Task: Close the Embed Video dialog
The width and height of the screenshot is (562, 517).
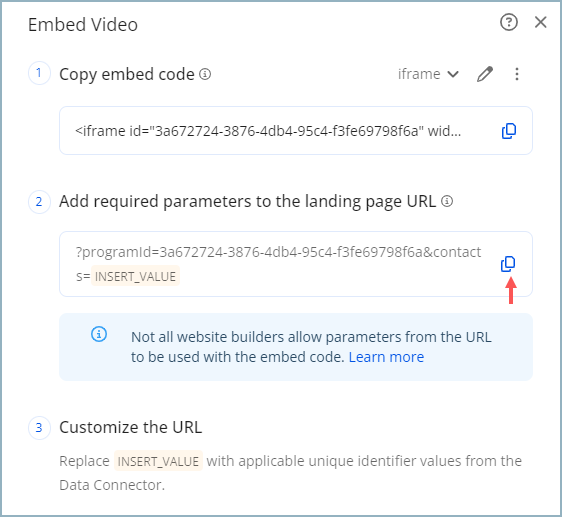Action: tap(540, 22)
